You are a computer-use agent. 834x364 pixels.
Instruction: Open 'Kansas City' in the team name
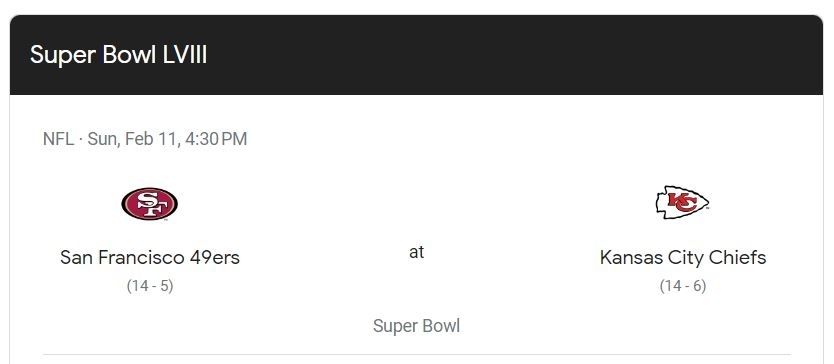pos(645,258)
